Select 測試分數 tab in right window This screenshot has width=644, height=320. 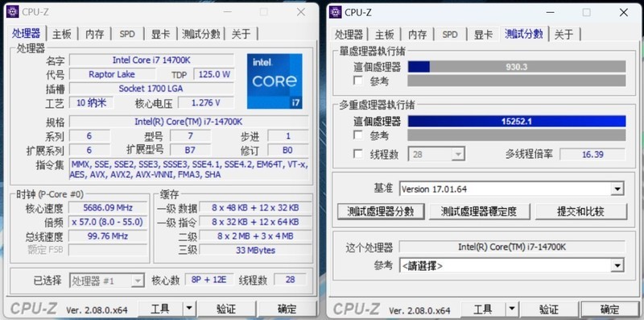[524, 33]
